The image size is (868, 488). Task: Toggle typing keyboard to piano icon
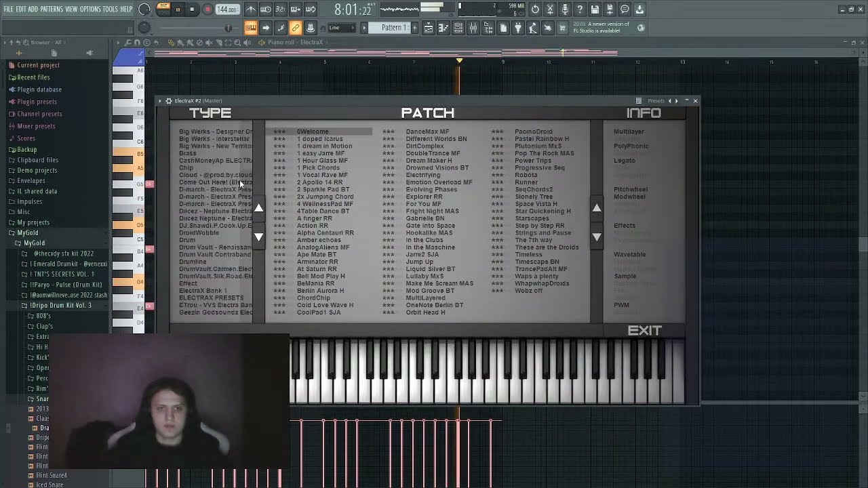[x=251, y=28]
